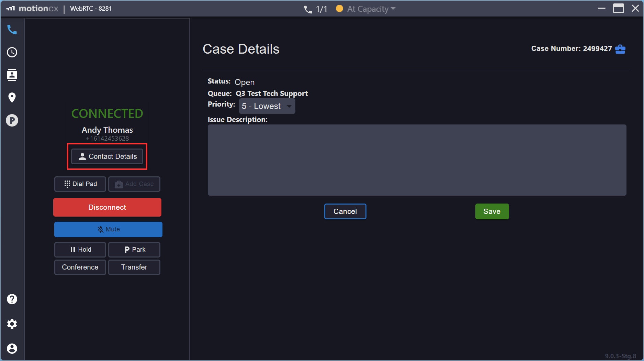644x361 pixels.
Task: Open settings gear icon
Action: [12, 324]
